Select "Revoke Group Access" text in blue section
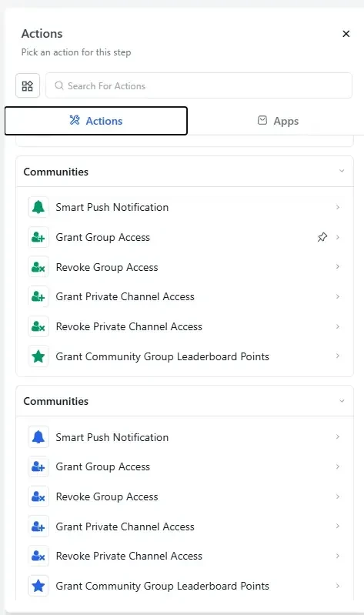This screenshot has height=615, width=364. click(x=107, y=496)
